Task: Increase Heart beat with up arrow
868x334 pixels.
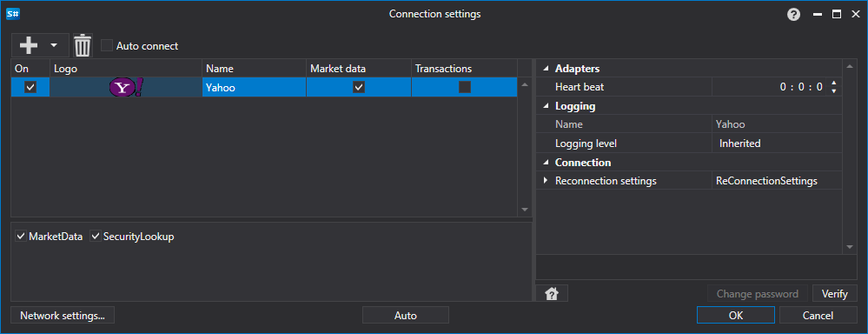Action: click(834, 83)
